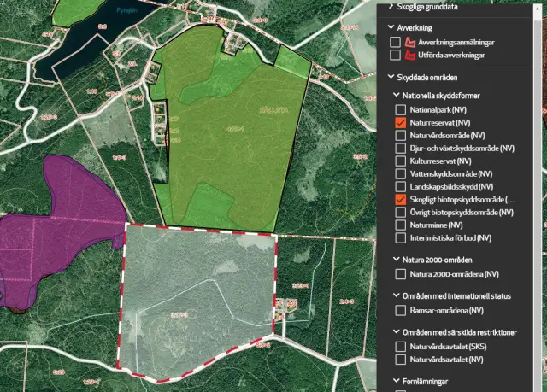Collapse the Avverkning section
Screen dimensions: 547x392
[391, 27]
